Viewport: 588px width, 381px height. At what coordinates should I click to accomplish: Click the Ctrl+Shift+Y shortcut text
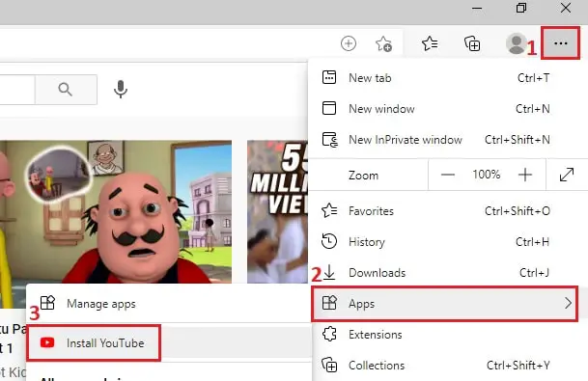coord(518,366)
